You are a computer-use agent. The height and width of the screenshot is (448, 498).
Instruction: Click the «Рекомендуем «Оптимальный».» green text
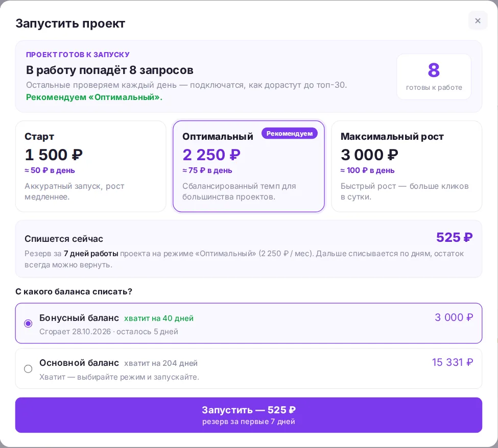pyautogui.click(x=94, y=97)
